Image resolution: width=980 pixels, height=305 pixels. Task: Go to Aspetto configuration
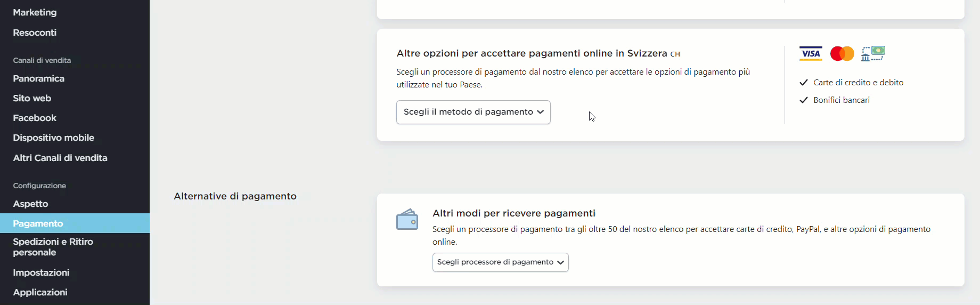(30, 204)
